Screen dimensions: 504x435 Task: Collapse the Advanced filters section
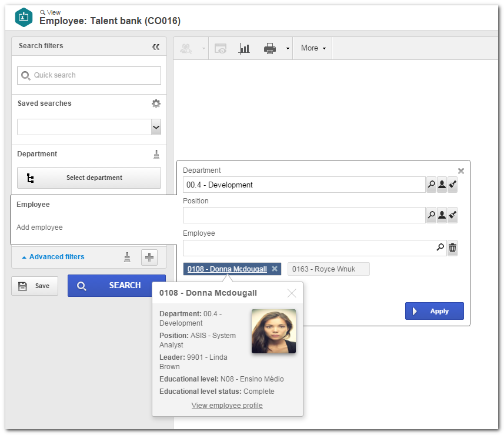(54, 257)
